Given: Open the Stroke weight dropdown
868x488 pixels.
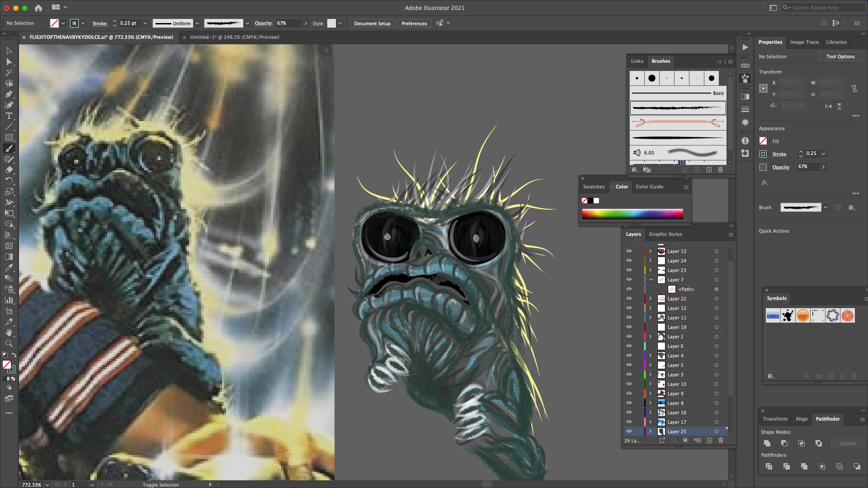Looking at the screenshot, I should (145, 23).
